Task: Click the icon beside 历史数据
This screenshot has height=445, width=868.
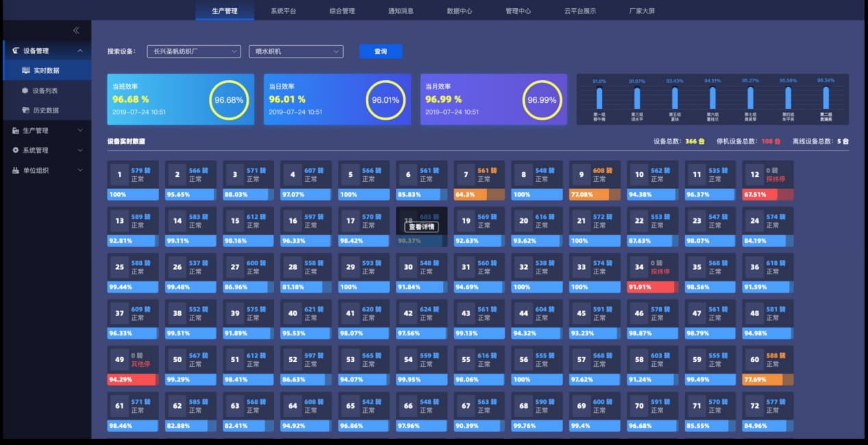Action: click(25, 110)
